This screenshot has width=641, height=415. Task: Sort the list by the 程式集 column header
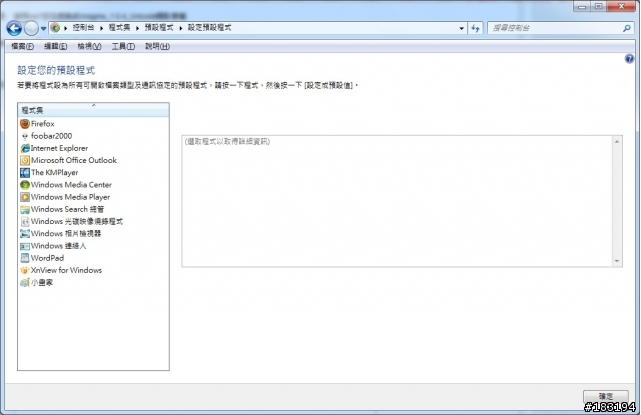tap(93, 110)
